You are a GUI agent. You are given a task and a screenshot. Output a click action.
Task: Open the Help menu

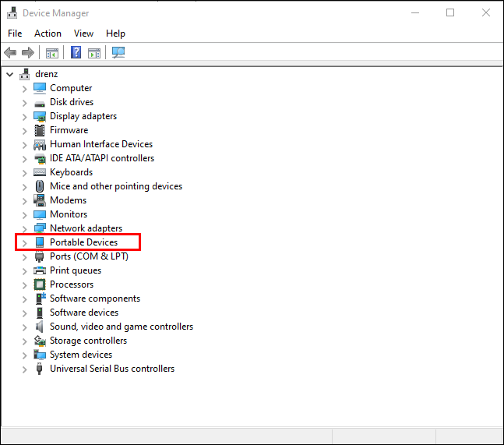pos(116,34)
